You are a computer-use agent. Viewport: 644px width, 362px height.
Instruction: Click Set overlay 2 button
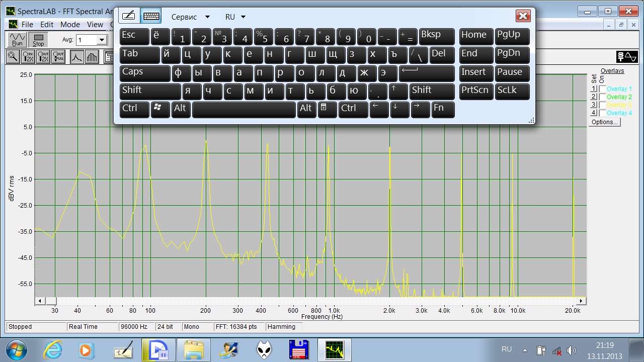pos(594,97)
